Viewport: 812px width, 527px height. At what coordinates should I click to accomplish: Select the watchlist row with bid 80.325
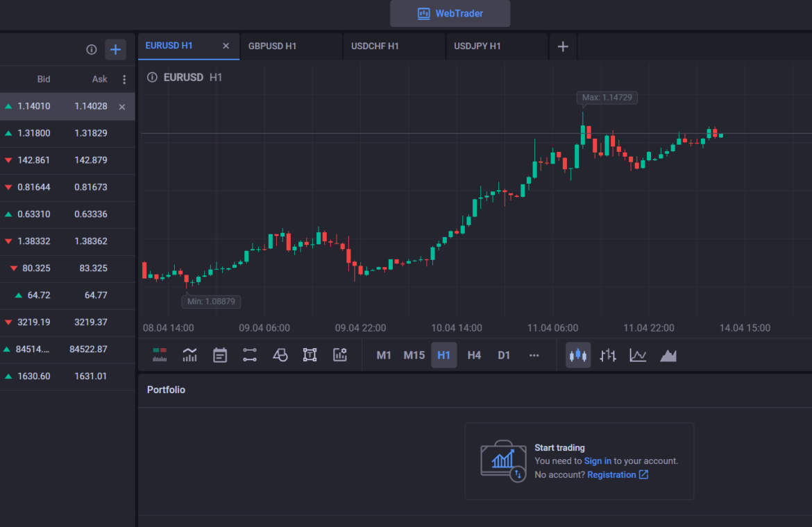pos(67,268)
